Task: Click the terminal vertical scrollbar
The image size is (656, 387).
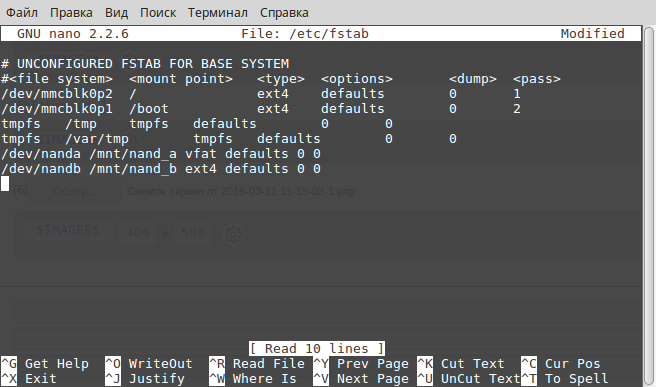Action: tap(649, 205)
